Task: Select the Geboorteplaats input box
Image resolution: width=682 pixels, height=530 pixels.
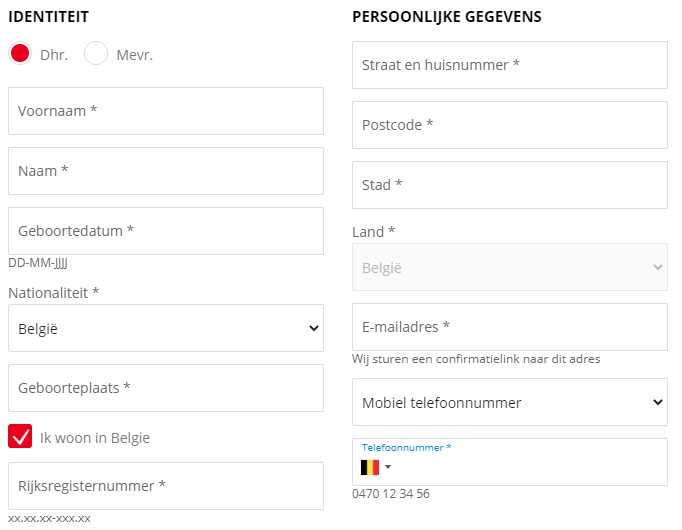Action: click(x=166, y=388)
